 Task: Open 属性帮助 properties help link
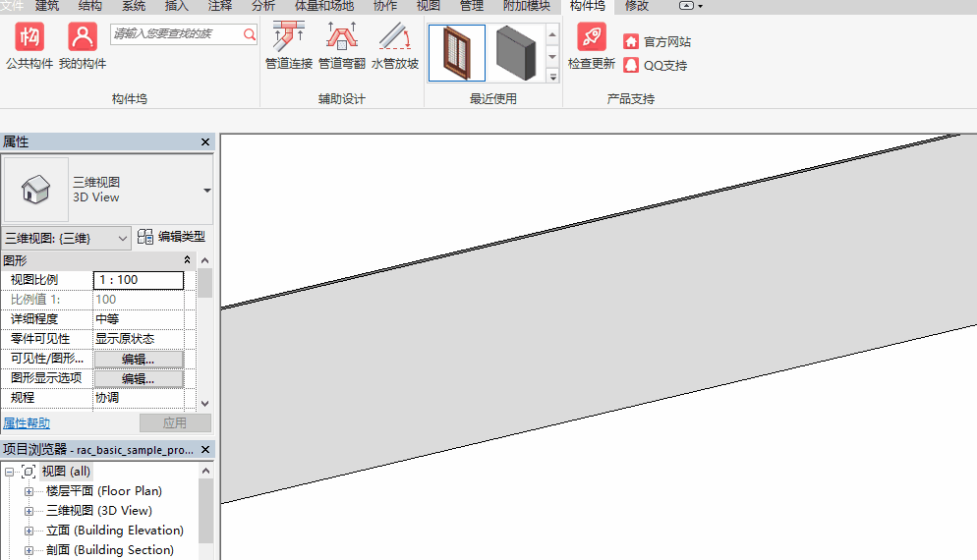point(27,423)
